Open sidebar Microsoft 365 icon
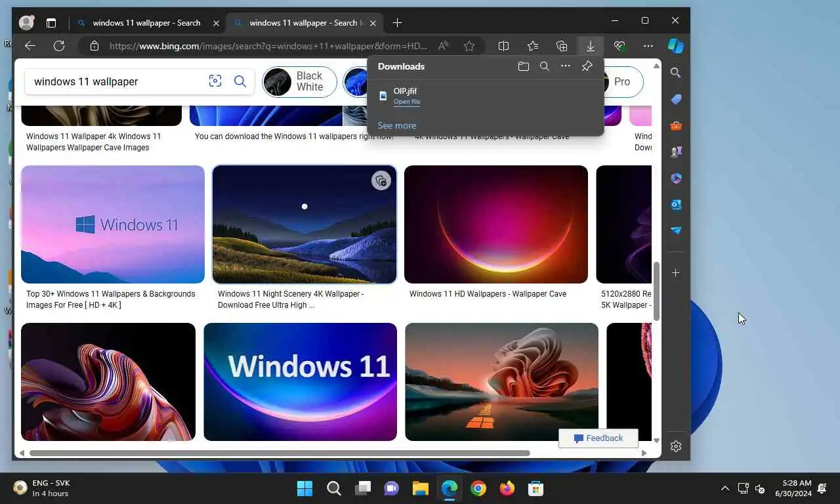Viewport: 840px width, 504px height. pyautogui.click(x=676, y=178)
